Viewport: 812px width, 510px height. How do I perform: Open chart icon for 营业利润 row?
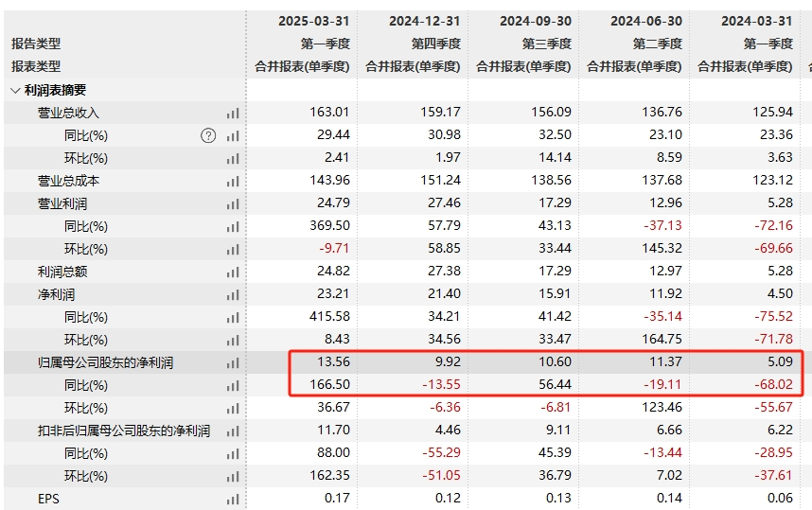click(233, 204)
